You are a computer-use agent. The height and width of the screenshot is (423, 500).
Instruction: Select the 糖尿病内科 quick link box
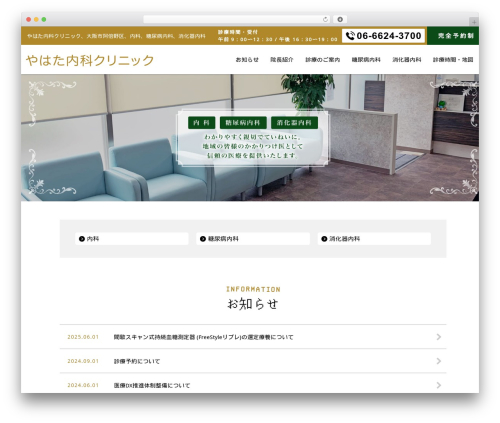253,239
